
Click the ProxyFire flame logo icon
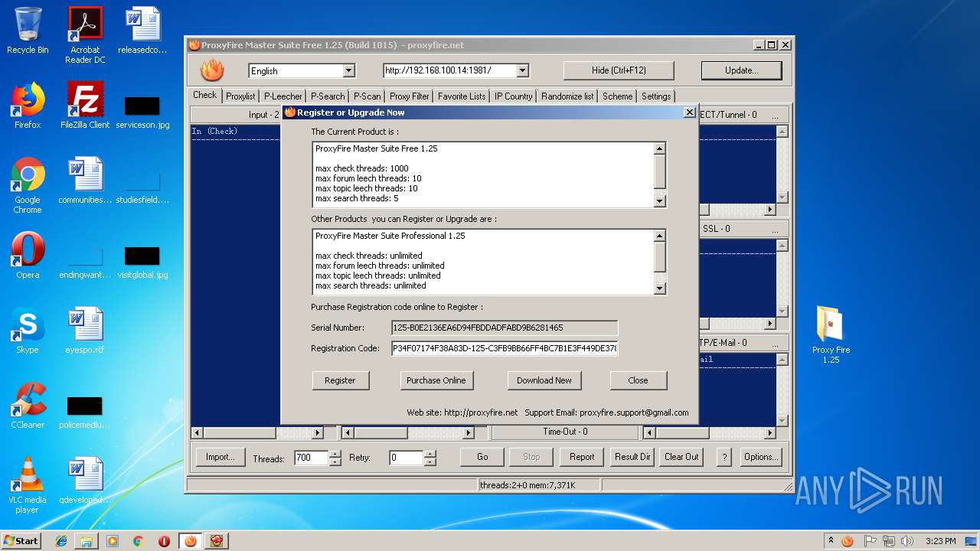[212, 70]
